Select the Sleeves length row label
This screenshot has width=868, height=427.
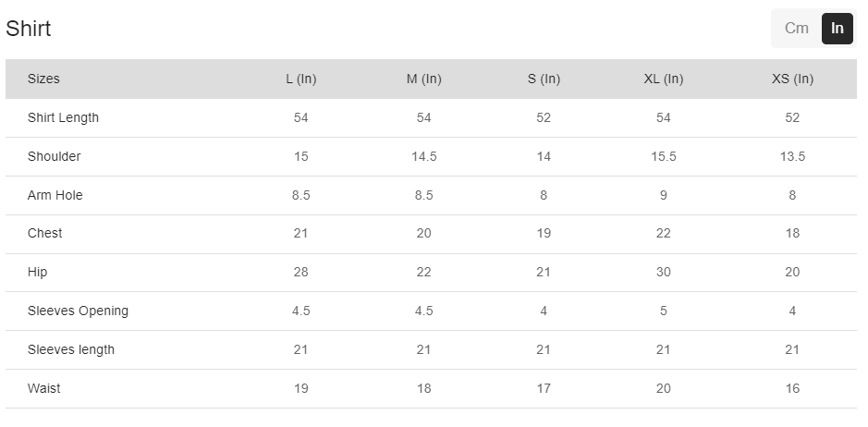(71, 349)
